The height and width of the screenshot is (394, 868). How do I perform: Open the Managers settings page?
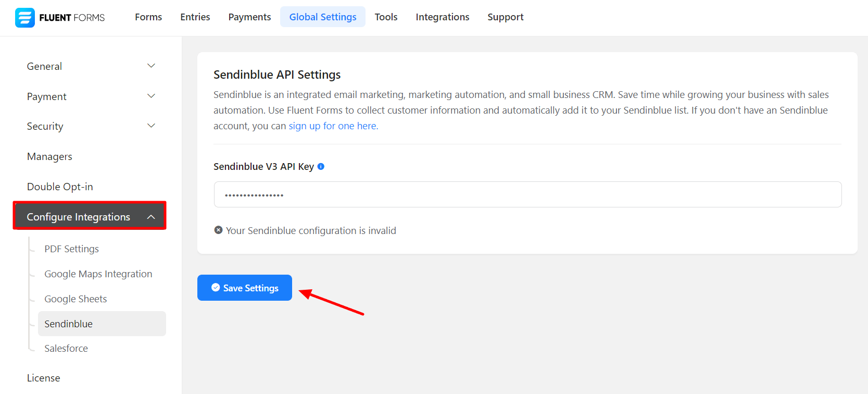click(49, 157)
